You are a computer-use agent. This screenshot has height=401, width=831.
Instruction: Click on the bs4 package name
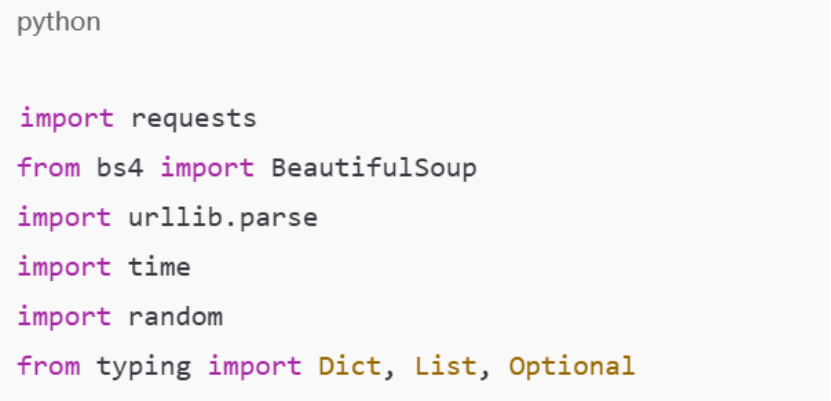pos(120,167)
